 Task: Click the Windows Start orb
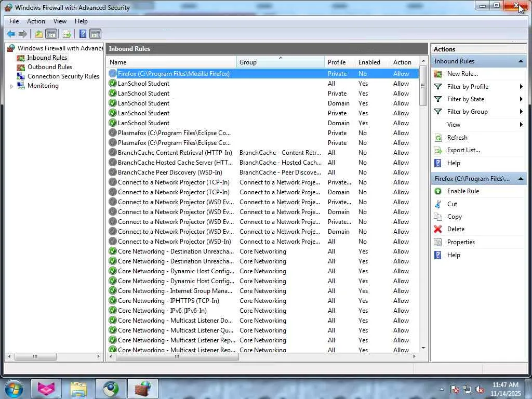tap(14, 389)
